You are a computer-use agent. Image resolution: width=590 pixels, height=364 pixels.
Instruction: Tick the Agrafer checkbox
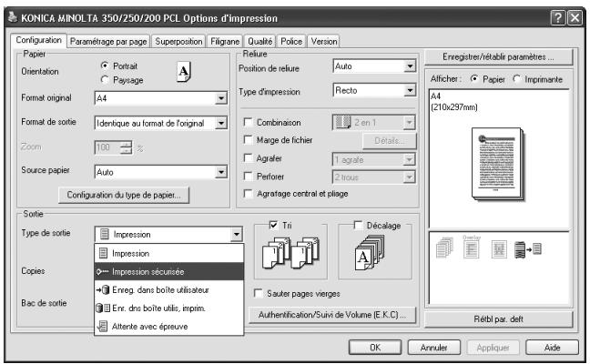[248, 158]
